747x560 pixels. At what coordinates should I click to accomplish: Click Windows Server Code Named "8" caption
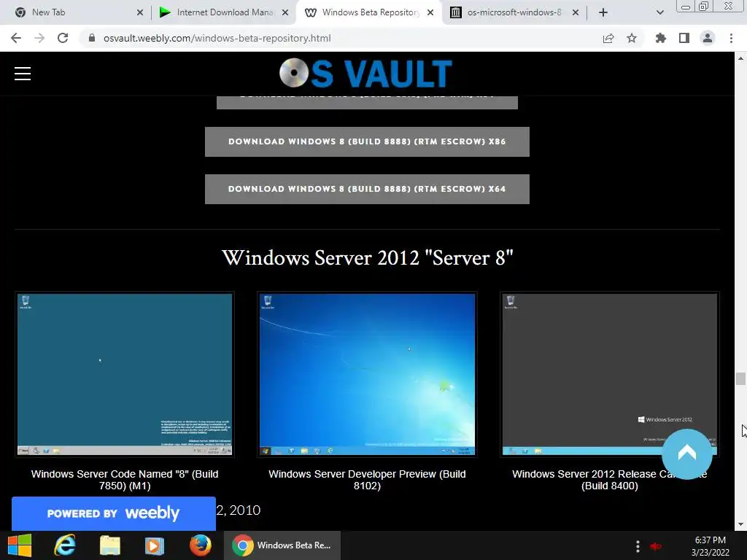pos(125,480)
